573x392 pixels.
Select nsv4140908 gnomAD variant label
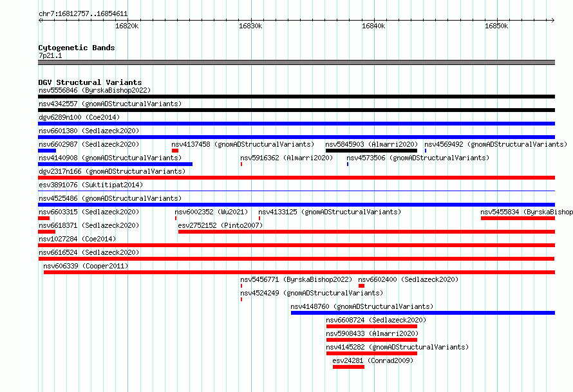110,158
